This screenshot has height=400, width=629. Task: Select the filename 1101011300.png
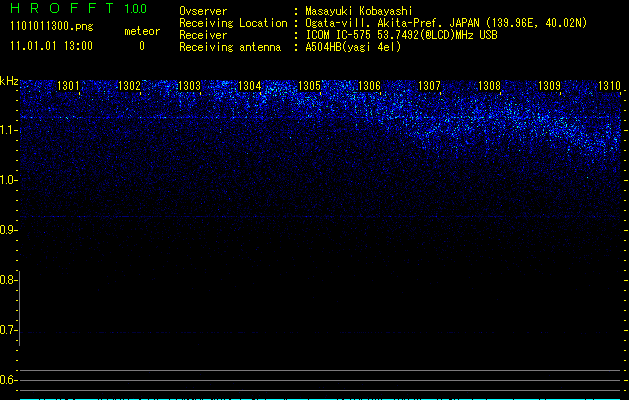coord(52,26)
